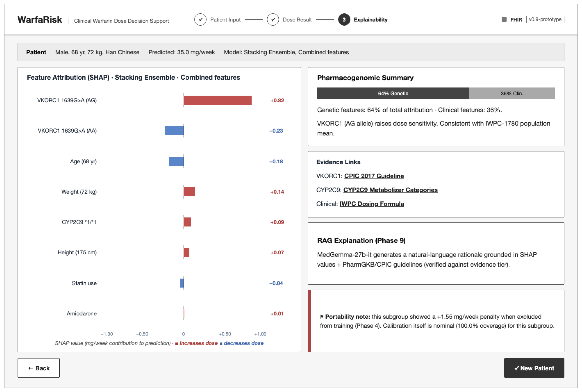Click the CYP2C9 *1/*1 red bar

click(x=187, y=222)
